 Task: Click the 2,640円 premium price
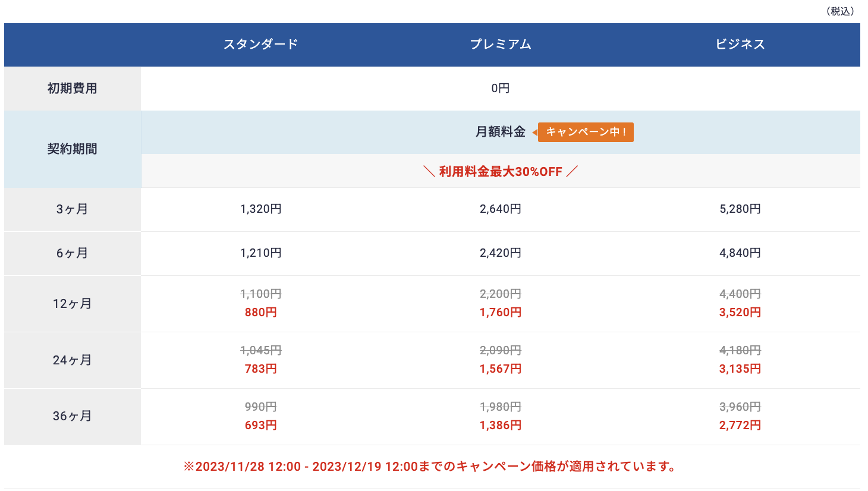[x=501, y=209]
